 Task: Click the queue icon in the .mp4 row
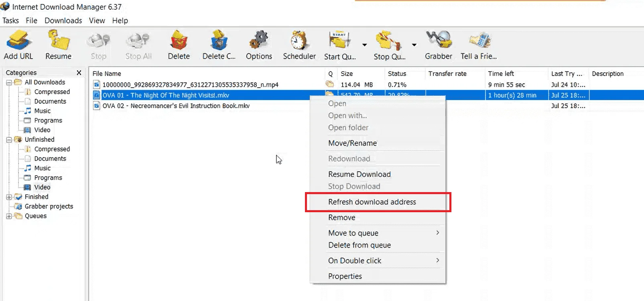[x=329, y=84]
